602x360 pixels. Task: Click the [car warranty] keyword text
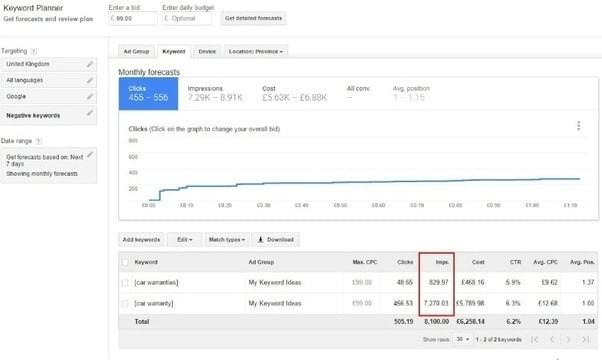154,304
